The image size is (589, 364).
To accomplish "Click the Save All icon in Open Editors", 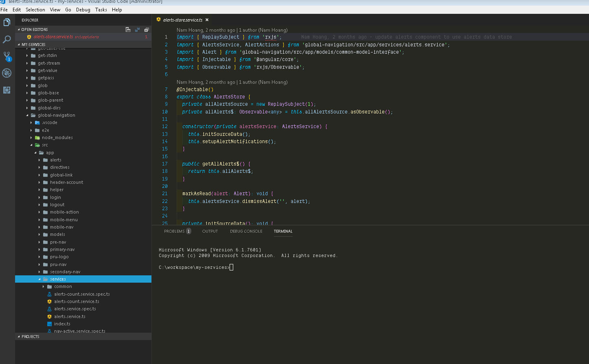I will (x=136, y=29).
